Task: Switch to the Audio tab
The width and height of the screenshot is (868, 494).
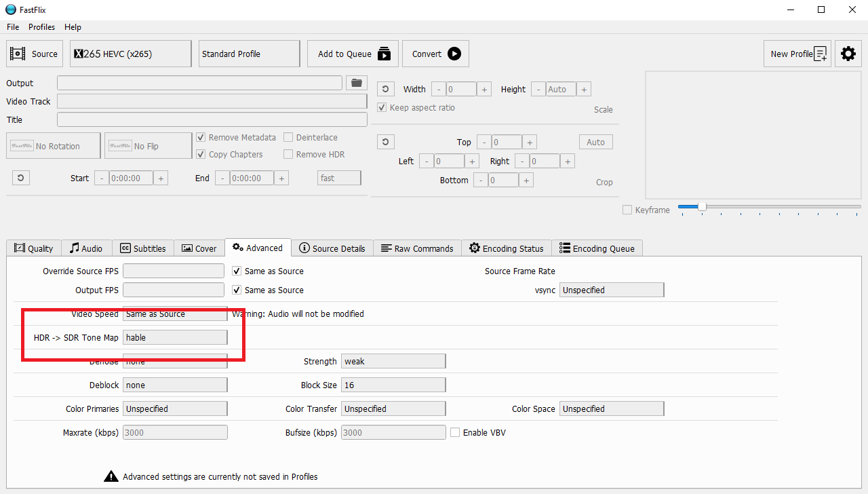Action: 87,248
